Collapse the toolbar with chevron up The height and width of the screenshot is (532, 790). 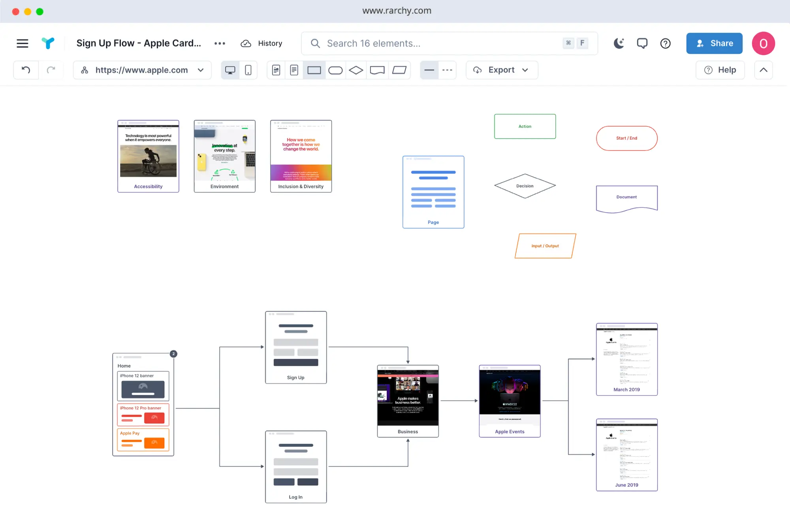[x=763, y=70]
